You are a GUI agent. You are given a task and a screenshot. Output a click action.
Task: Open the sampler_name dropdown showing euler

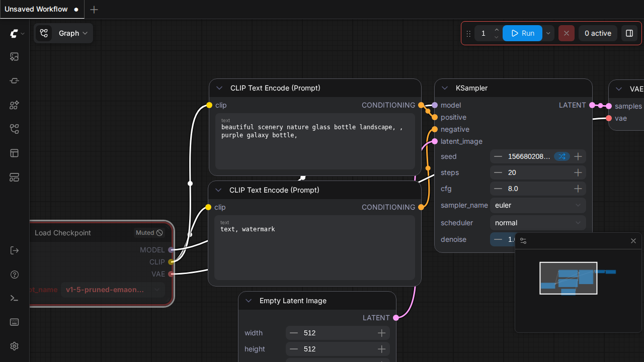537,205
